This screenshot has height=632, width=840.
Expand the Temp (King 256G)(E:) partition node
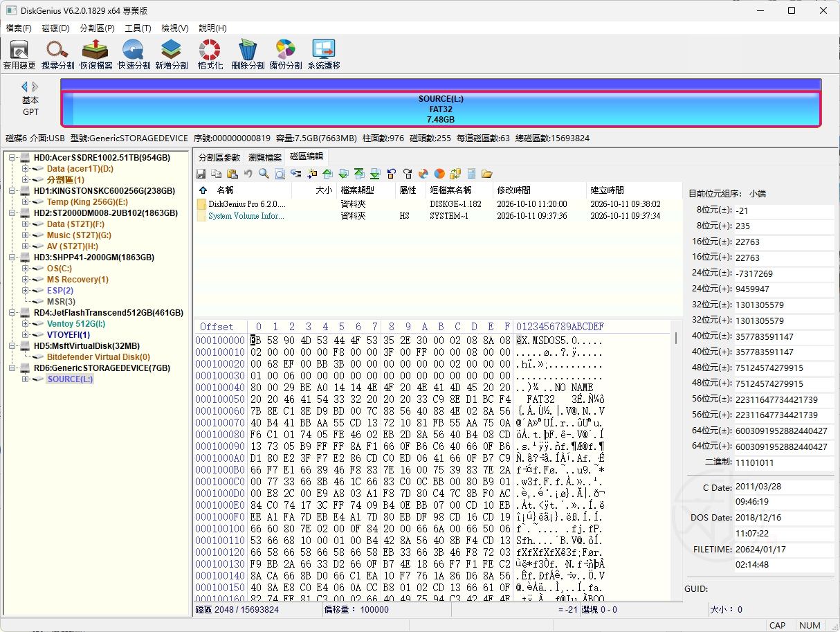coord(26,202)
